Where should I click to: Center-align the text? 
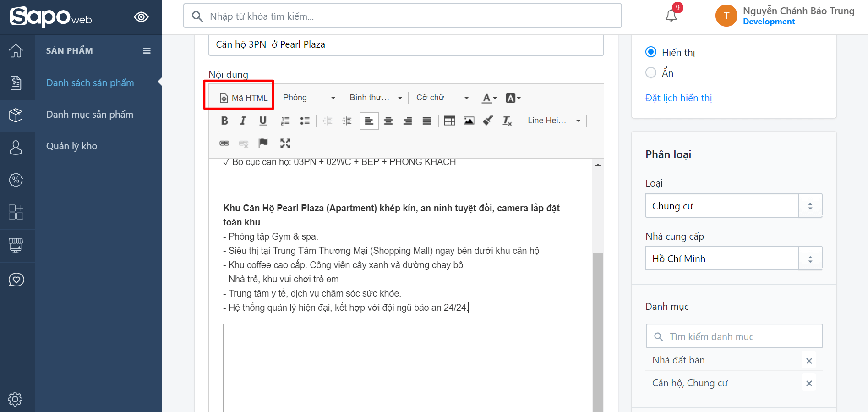tap(388, 121)
